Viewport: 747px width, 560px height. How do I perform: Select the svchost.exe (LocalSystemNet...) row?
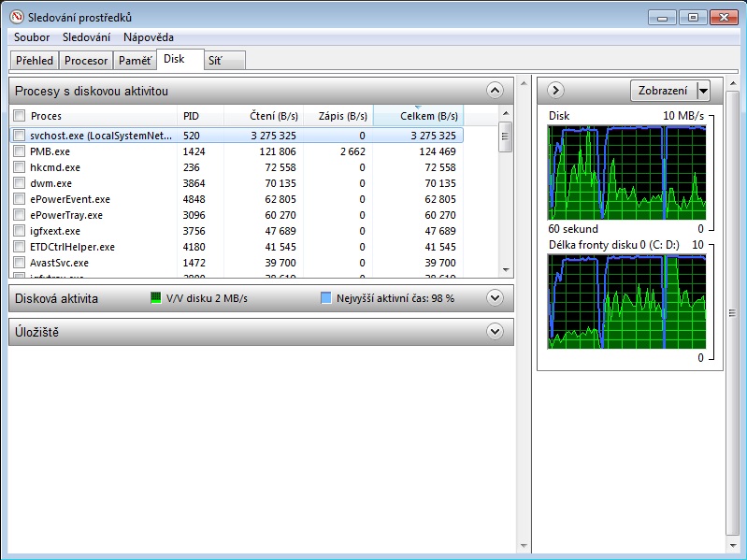pos(237,136)
